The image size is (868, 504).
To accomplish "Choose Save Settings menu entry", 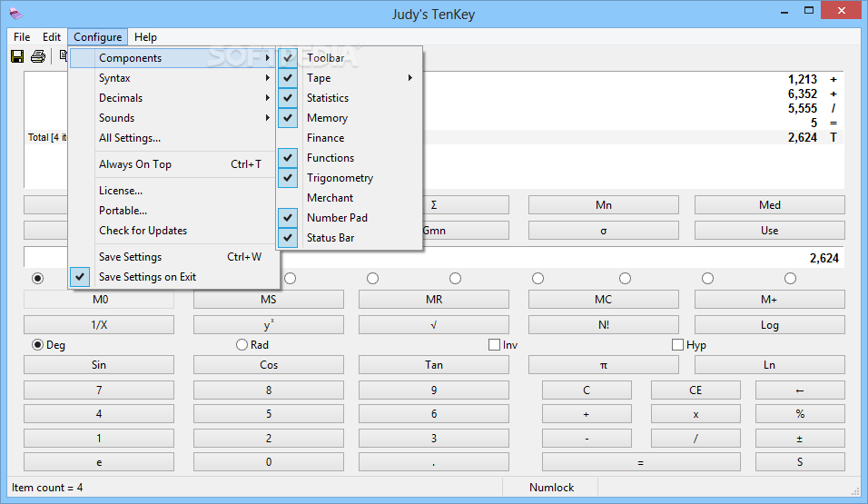I will click(x=173, y=257).
